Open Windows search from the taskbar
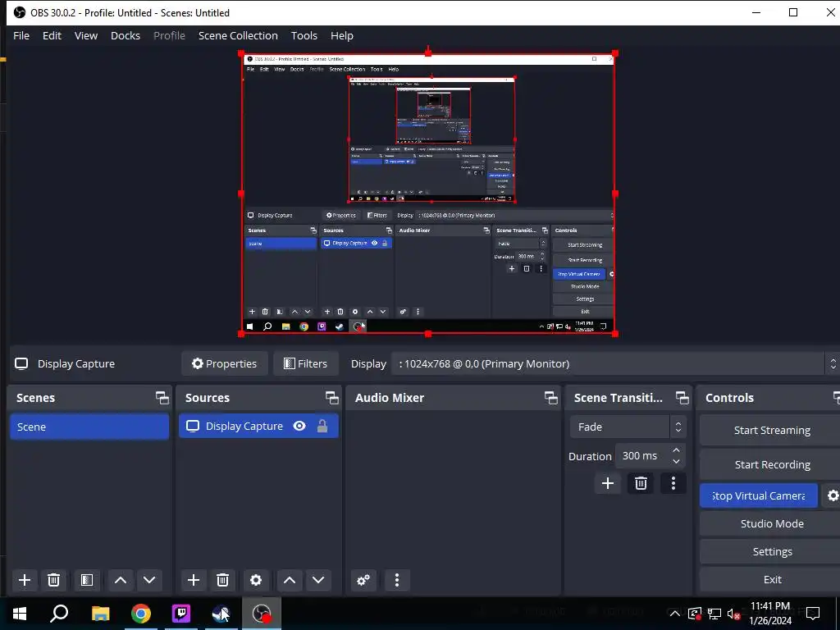840x630 pixels. [x=59, y=614]
